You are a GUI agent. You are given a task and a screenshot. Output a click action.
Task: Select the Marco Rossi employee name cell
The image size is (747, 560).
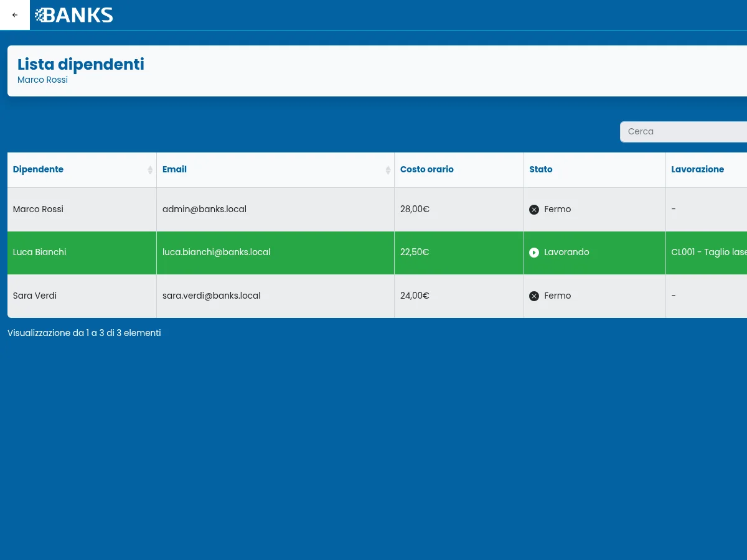pos(82,210)
